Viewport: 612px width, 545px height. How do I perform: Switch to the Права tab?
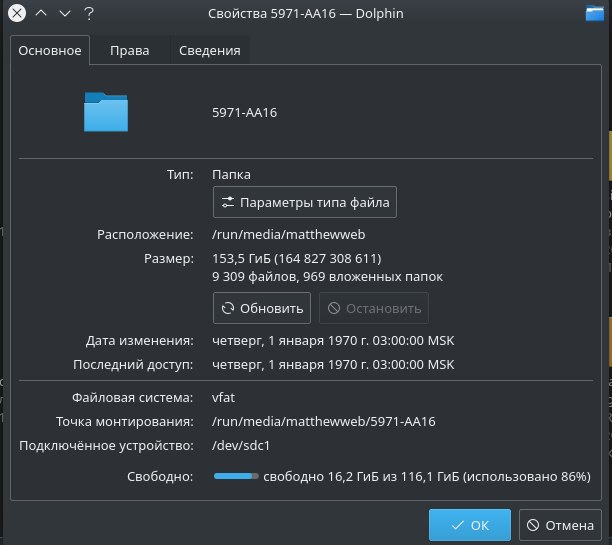130,50
